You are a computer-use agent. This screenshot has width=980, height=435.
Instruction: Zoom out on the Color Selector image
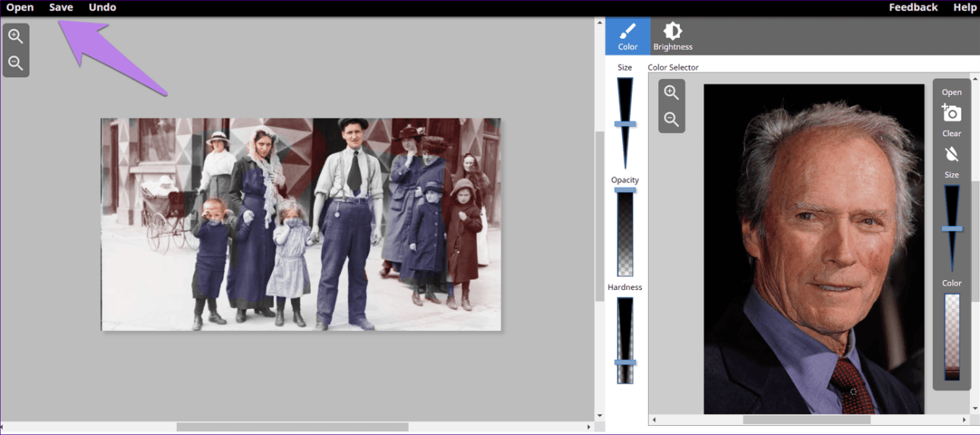672,119
